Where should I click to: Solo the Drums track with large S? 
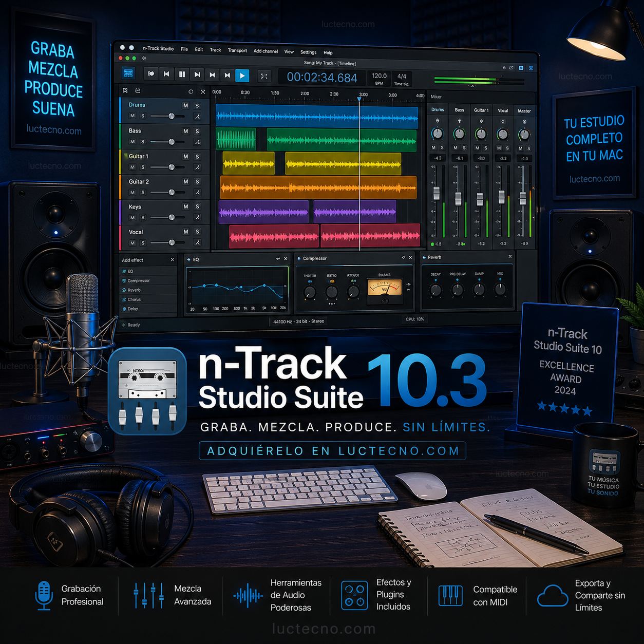tap(197, 105)
